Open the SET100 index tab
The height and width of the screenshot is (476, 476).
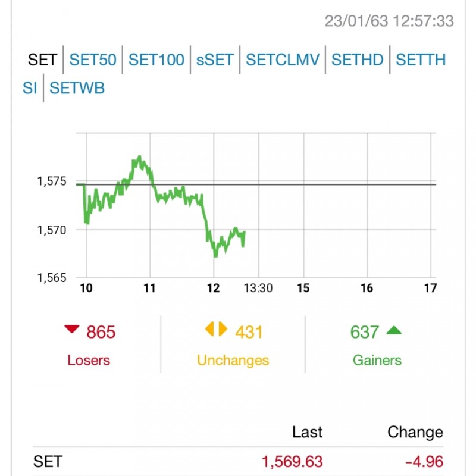pyautogui.click(x=156, y=60)
